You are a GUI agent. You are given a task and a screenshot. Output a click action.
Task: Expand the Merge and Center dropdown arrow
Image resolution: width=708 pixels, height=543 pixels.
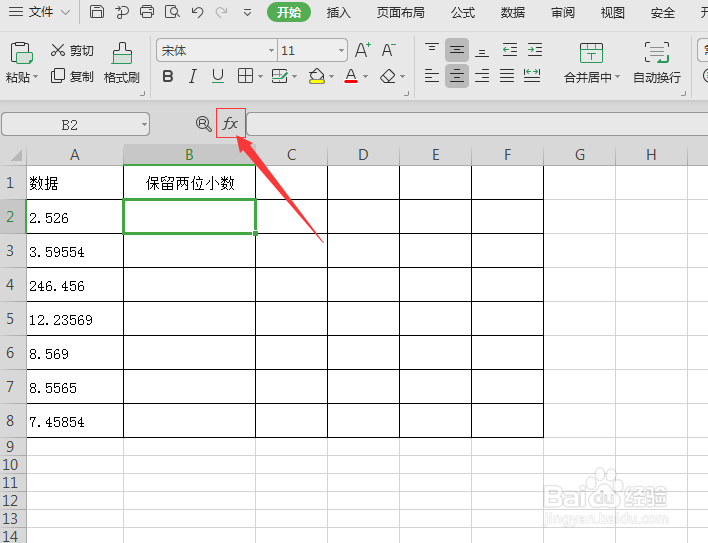tap(618, 77)
